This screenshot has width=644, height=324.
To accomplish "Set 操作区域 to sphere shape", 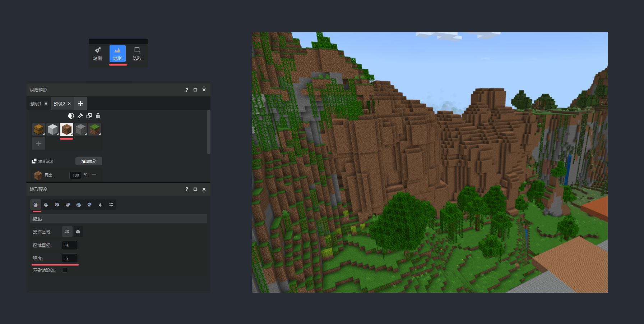I will (x=67, y=232).
